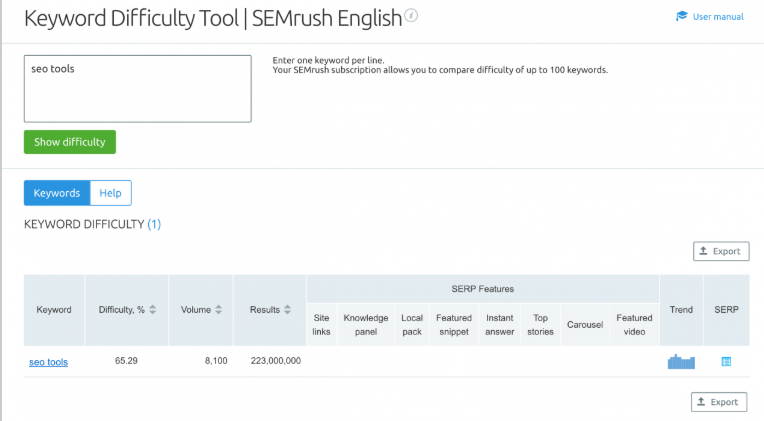
Task: Click the graduation cap User manual icon
Action: pyautogui.click(x=682, y=16)
